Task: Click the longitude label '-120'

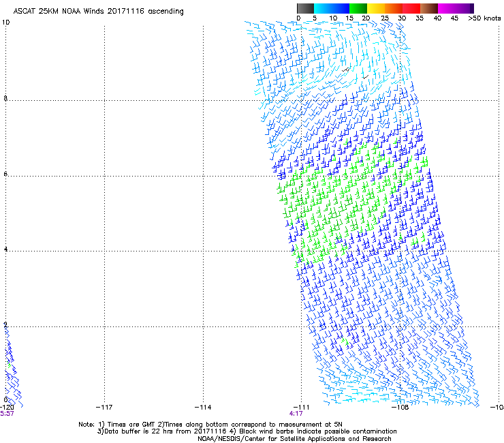Action: click(x=7, y=408)
